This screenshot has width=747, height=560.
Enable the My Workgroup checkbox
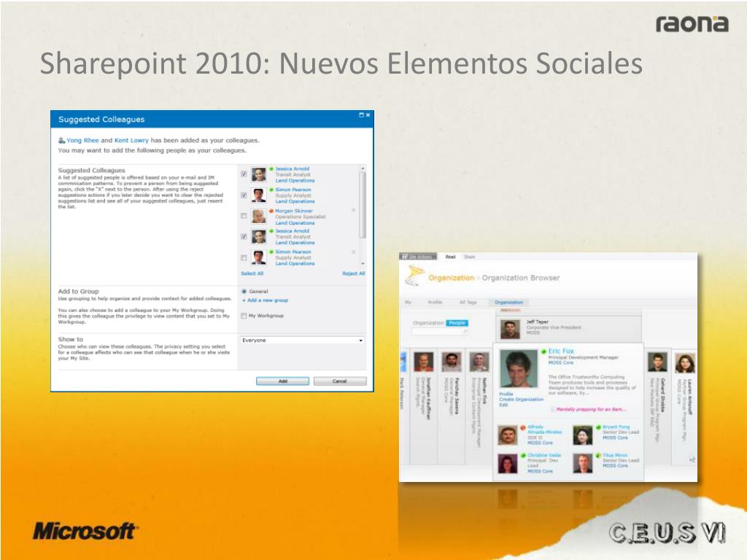[244, 316]
